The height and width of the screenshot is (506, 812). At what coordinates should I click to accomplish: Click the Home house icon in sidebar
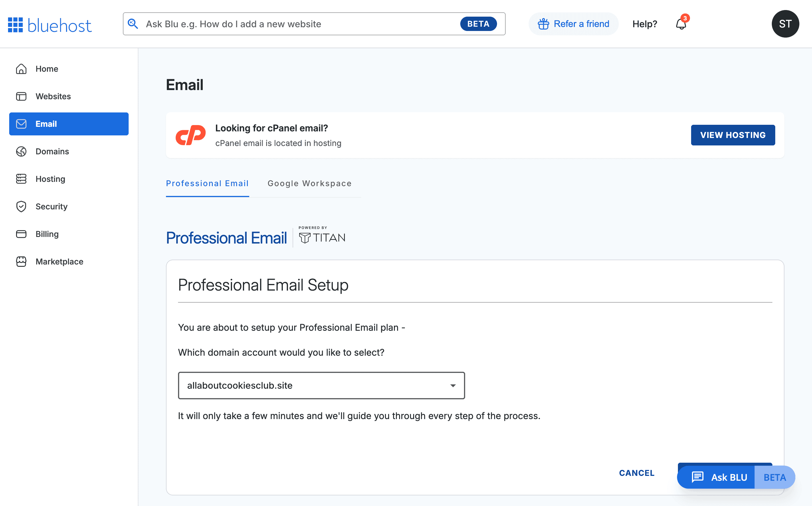click(21, 69)
